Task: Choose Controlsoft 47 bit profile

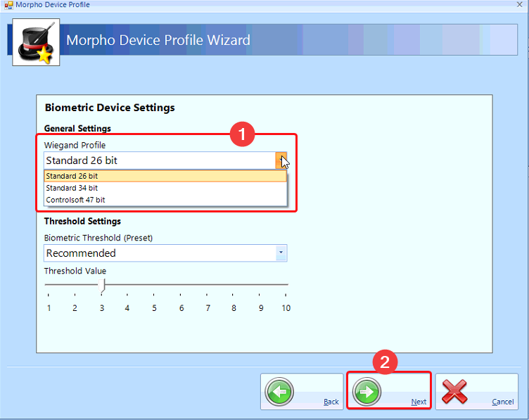Action: point(165,200)
